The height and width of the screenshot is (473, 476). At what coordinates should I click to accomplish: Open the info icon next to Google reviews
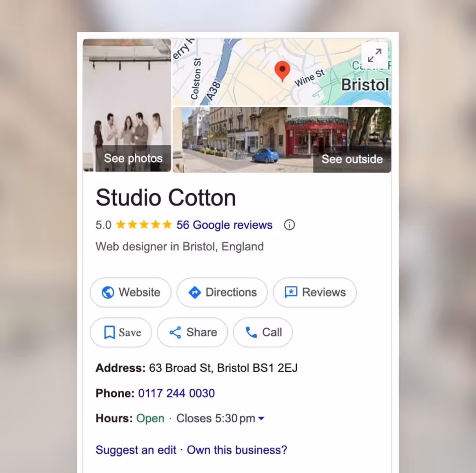pos(289,225)
